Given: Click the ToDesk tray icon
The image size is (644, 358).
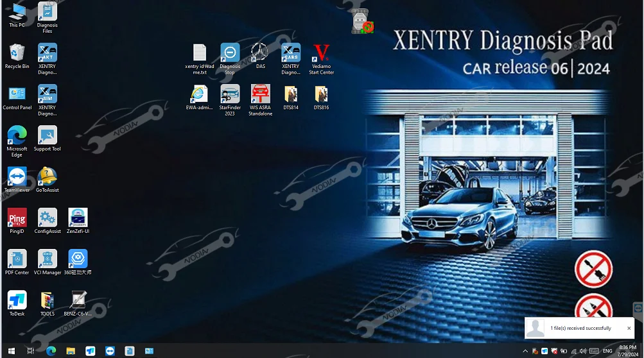Looking at the screenshot, I should pos(544,351).
